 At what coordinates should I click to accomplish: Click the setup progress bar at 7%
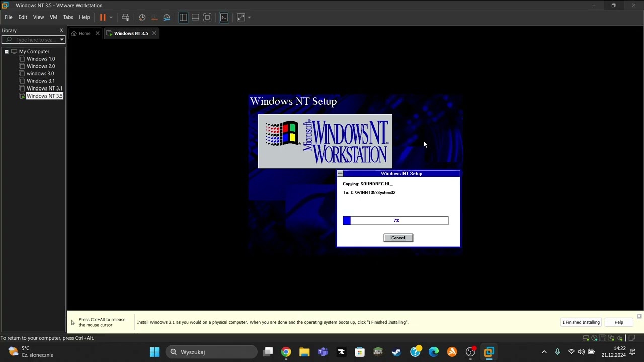point(395,220)
